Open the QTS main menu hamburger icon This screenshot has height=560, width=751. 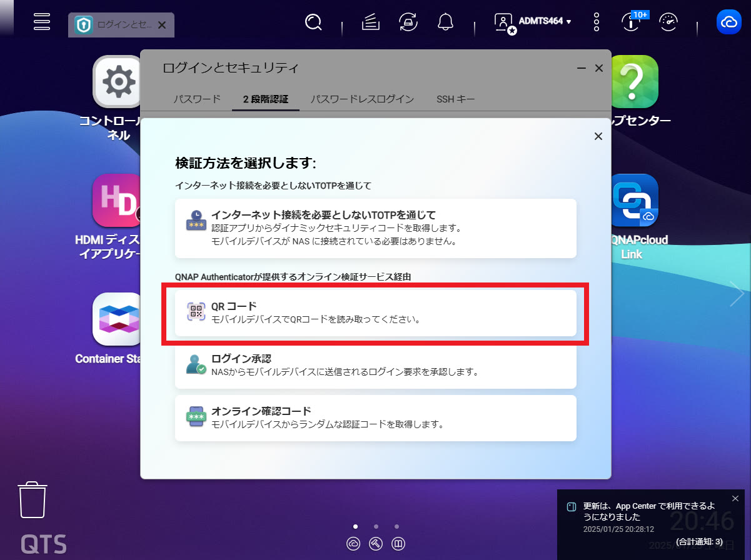[42, 22]
